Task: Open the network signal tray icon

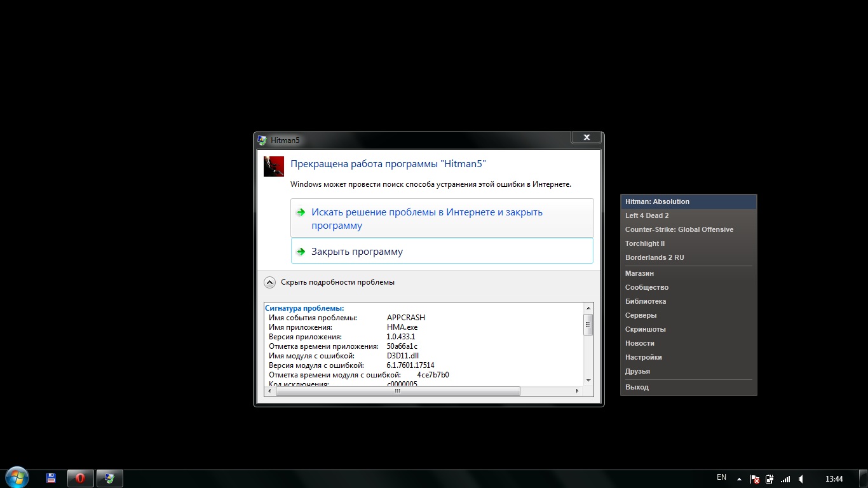Action: point(786,479)
